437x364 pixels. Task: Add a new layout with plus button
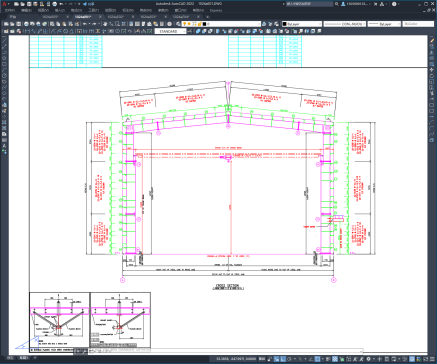click(x=35, y=358)
